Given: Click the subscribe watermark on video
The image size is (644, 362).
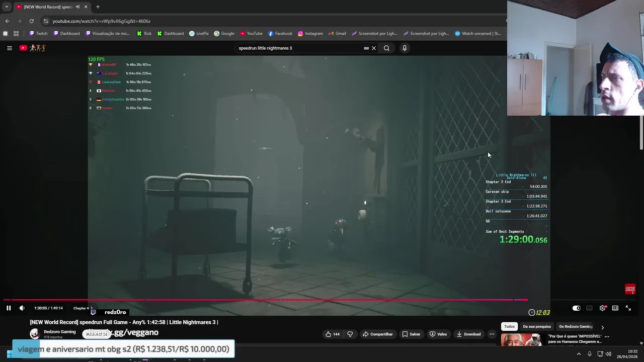Looking at the screenshot, I should 630,289.
